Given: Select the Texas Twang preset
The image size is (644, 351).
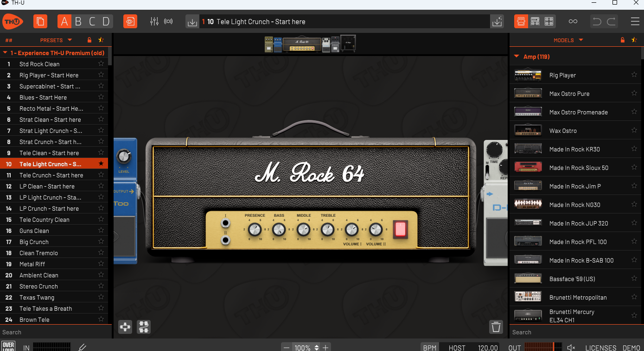Looking at the screenshot, I should tap(54, 297).
